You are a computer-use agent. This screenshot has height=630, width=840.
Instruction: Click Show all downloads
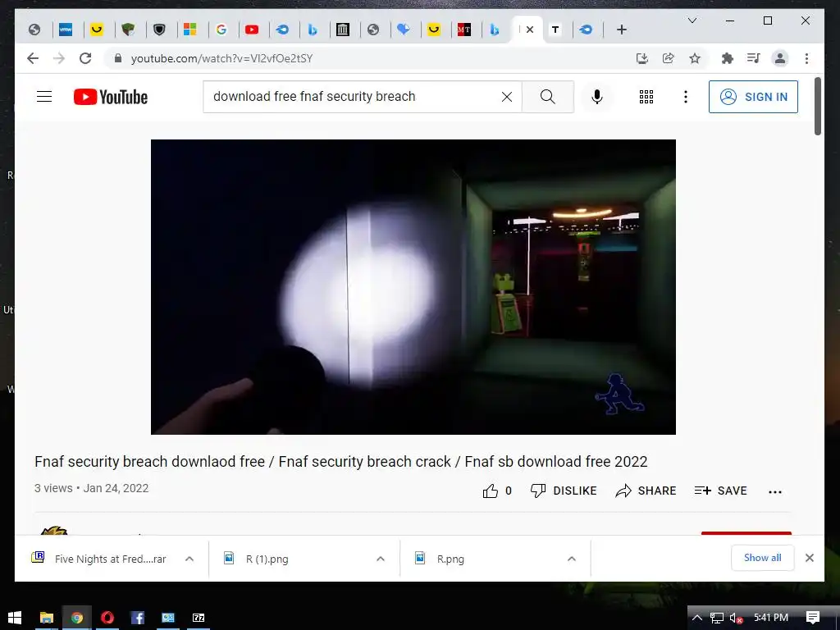point(762,558)
